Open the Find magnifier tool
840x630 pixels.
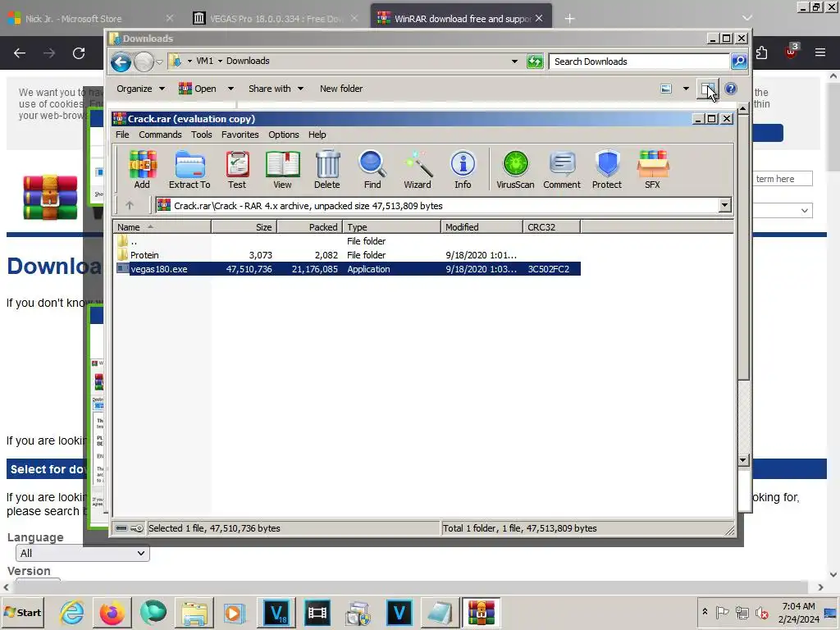point(372,169)
